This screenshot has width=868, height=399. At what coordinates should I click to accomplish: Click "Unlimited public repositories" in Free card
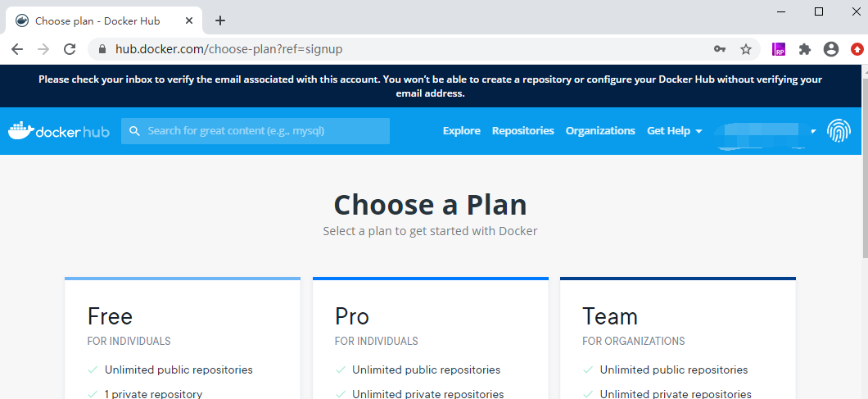179,370
